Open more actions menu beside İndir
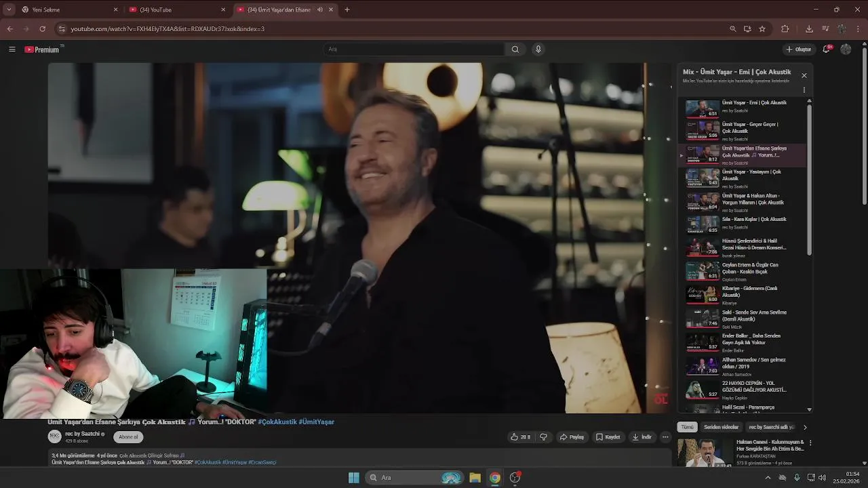Screen dimensions: 868x488 (x=665, y=437)
